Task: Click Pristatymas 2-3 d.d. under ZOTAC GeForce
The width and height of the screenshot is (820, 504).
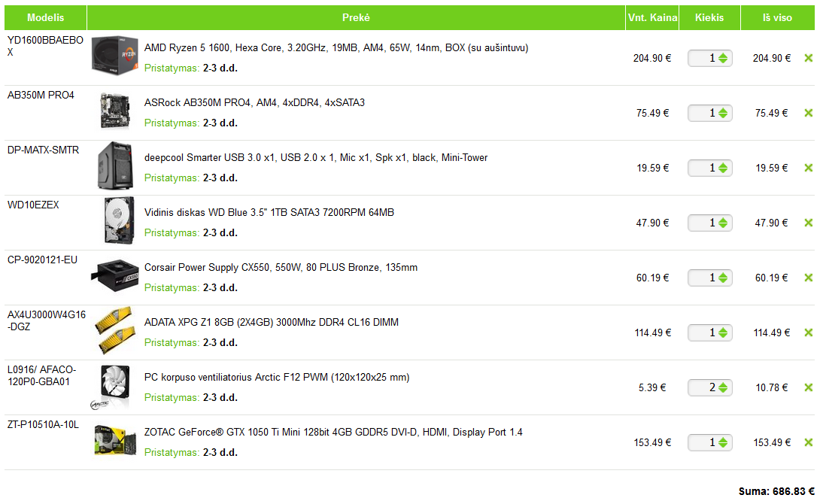Action: tap(191, 452)
